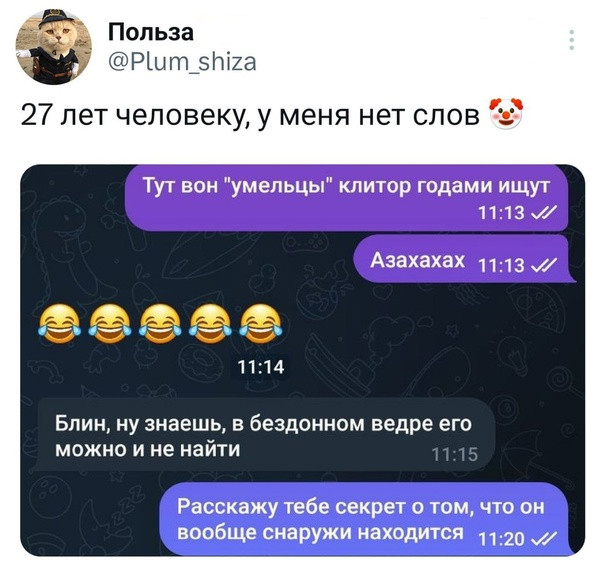The image size is (604, 566).
Task: Tap the read checkmarks beside Азахахах
Action: tap(543, 264)
